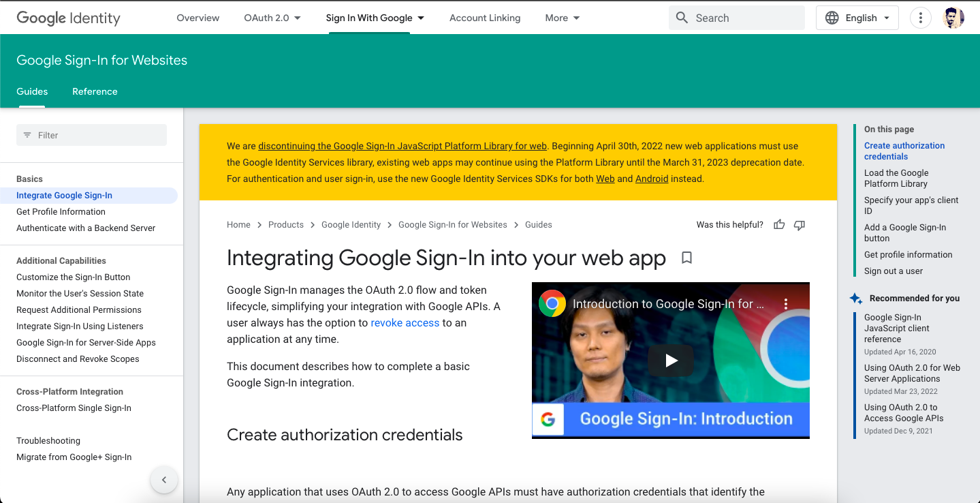
Task: Open Google Sign-In JavaScript client reference
Action: point(897,329)
